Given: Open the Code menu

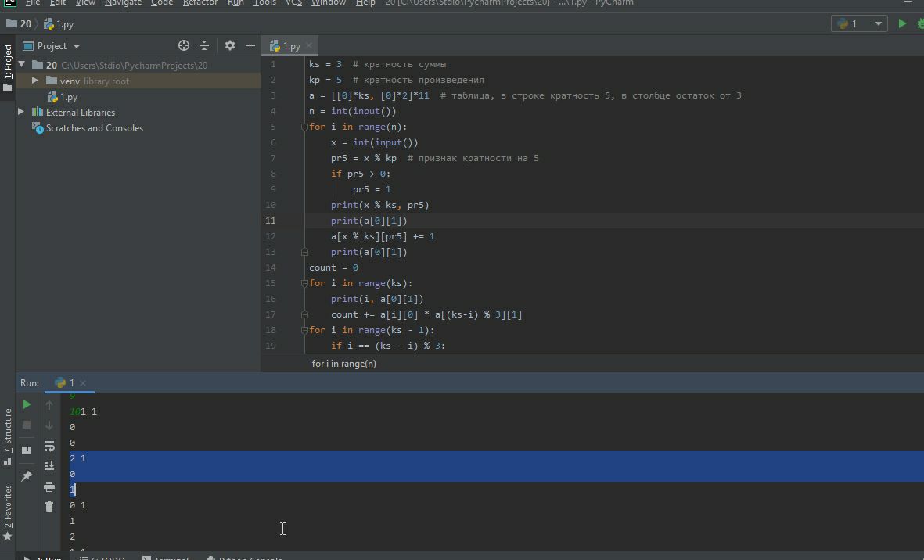Looking at the screenshot, I should coord(161,3).
